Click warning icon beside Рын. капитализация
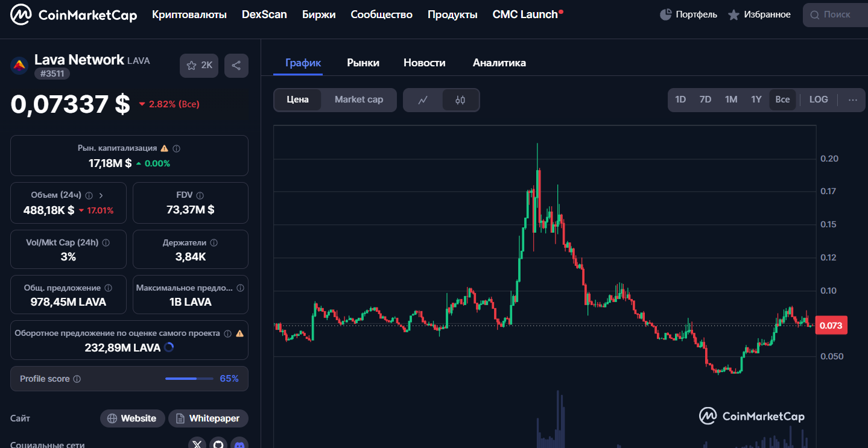Viewport: 868px width, 448px height. coord(164,148)
